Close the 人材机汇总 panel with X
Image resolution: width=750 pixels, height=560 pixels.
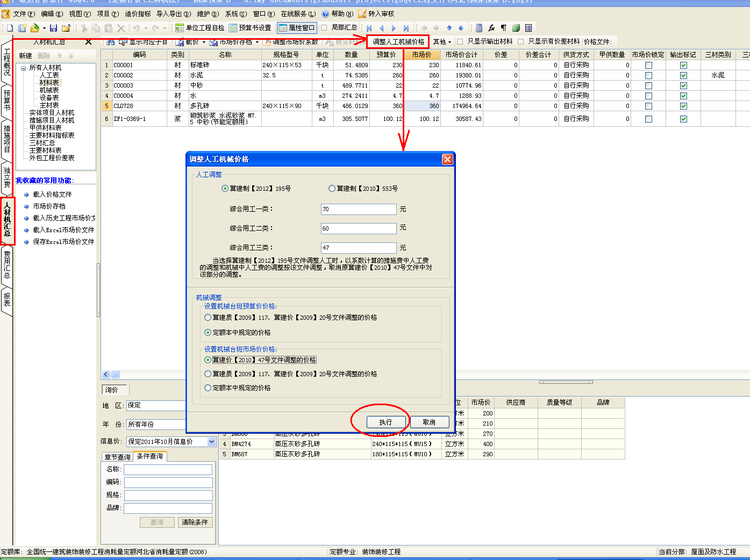[89, 42]
